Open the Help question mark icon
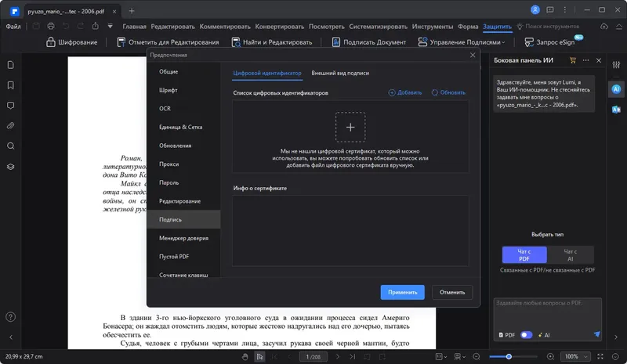This screenshot has height=364, width=627. [11, 317]
